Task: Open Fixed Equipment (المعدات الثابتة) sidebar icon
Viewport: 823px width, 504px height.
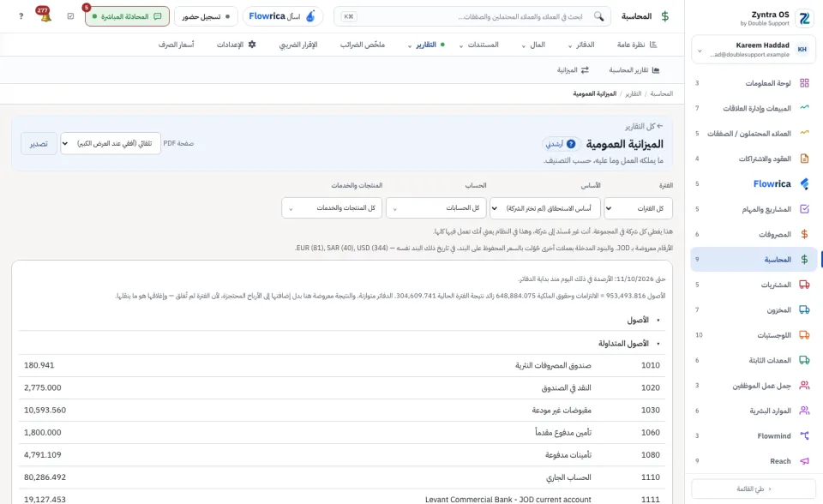Action: [x=804, y=360]
